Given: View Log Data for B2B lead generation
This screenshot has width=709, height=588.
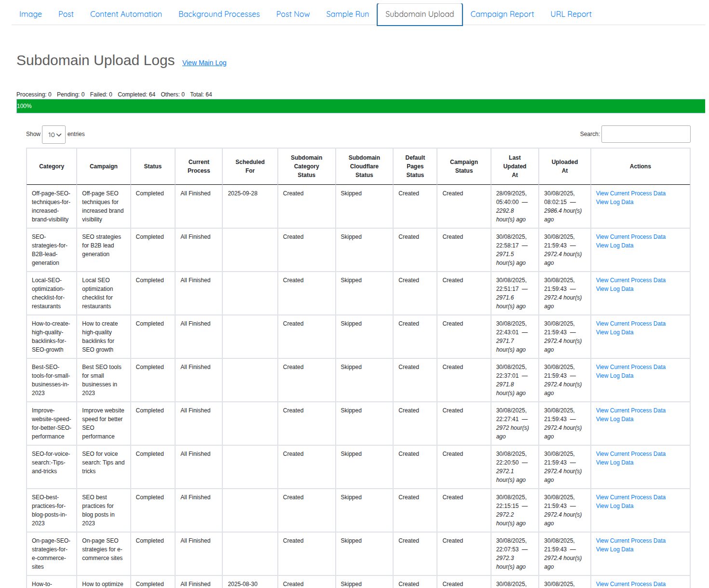Looking at the screenshot, I should tap(614, 246).
